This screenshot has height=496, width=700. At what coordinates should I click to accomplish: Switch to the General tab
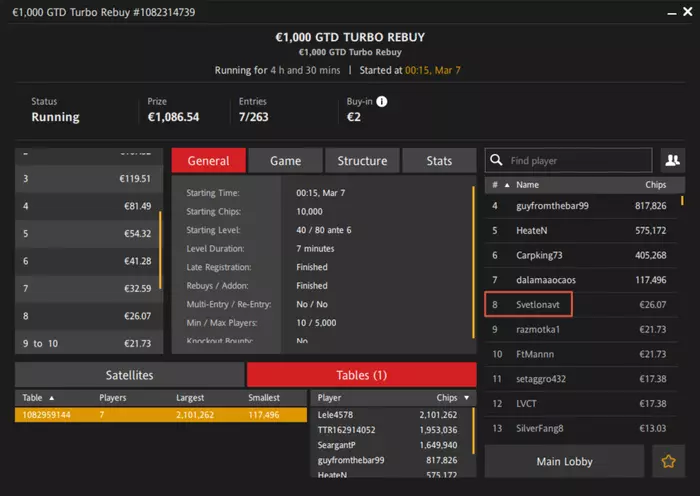pyautogui.click(x=208, y=161)
